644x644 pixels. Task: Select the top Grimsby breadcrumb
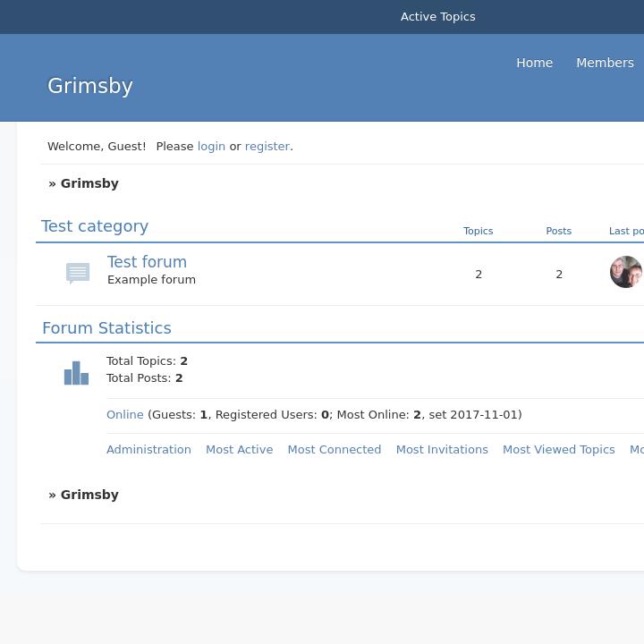89,183
